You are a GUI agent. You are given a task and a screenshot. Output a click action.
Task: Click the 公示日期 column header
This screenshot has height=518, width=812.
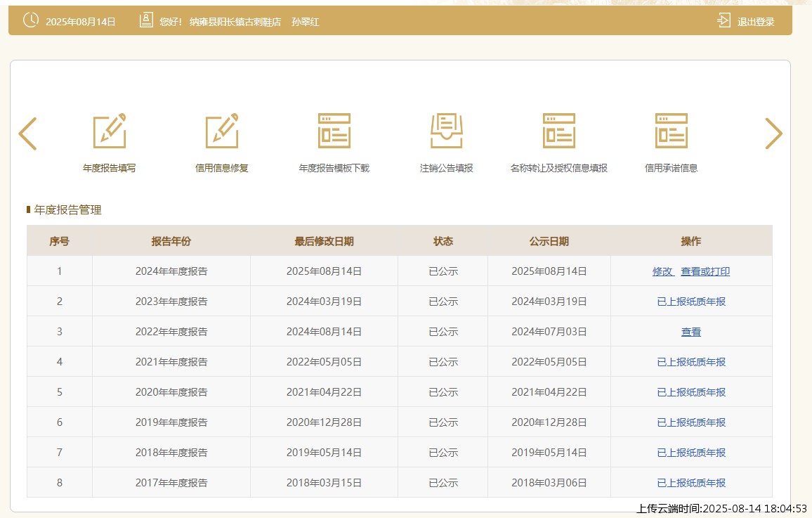pos(549,241)
